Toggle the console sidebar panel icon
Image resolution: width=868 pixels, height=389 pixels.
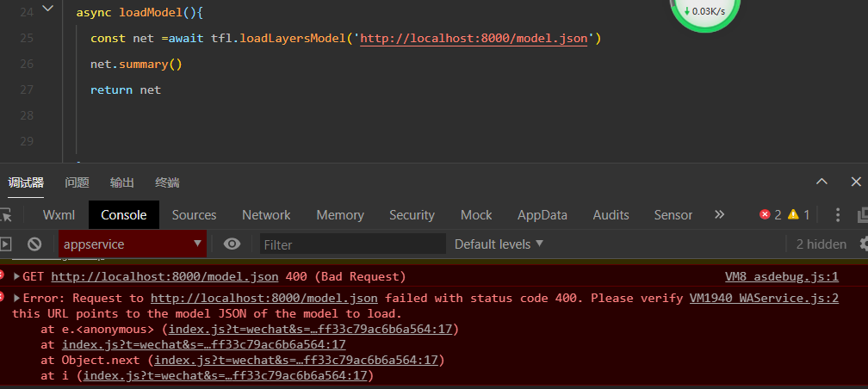click(x=5, y=244)
